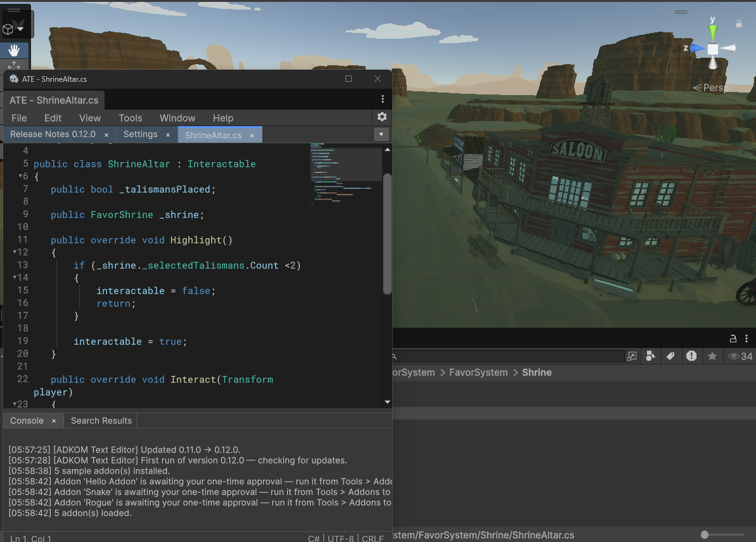Screen dimensions: 756x542
Task: Collapse the code fold at line 12
Action: (15, 252)
